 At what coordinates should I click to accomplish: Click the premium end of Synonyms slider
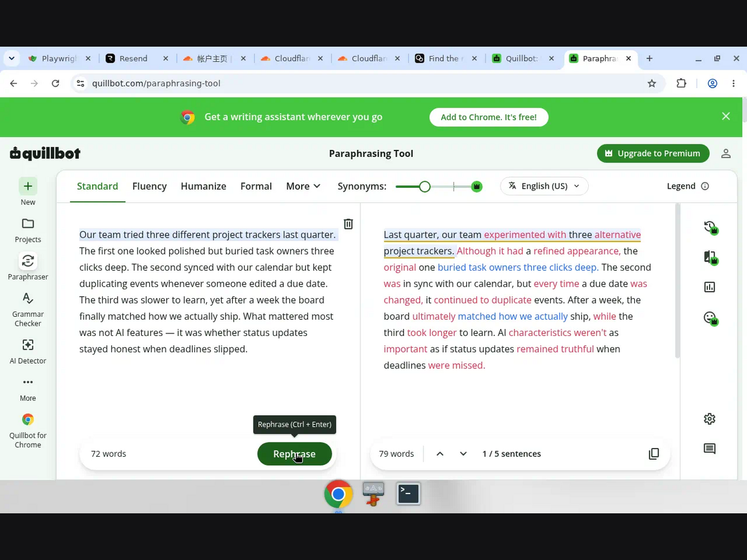(477, 186)
